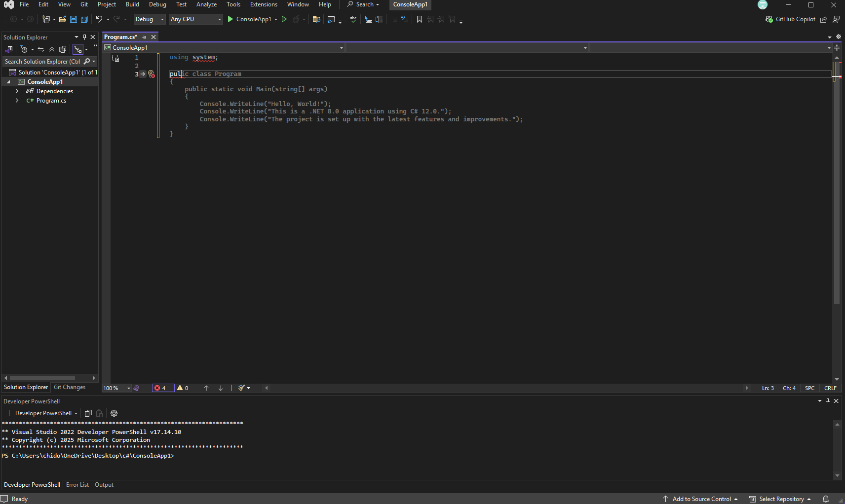Viewport: 845px width, 504px height.
Task: Open PowerShell terminal settings gear
Action: 114,413
